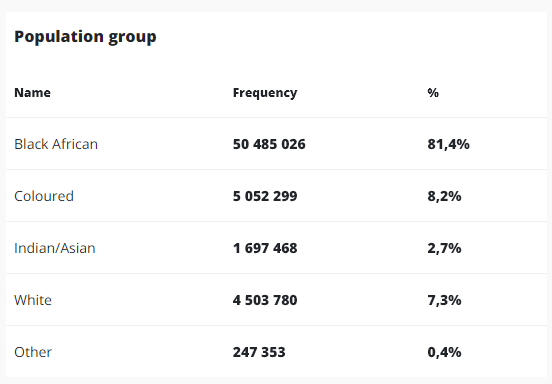Screen dimensions: 552x384
Task: Click the 81,4% percentage cell
Action: point(448,144)
